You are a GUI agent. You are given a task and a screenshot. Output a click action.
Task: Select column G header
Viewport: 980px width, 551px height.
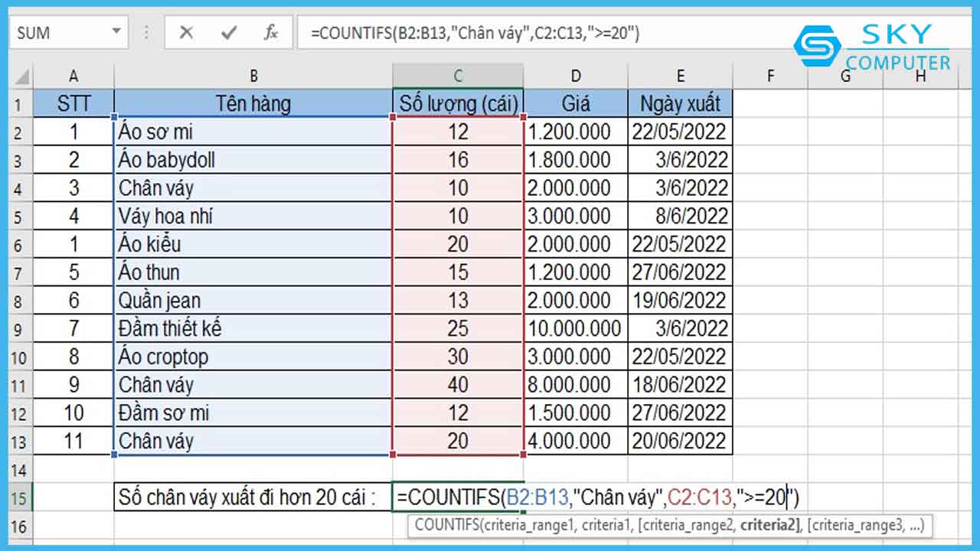pyautogui.click(x=845, y=76)
